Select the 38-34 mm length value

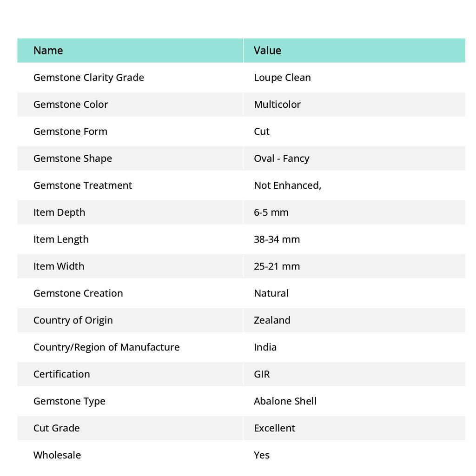pyautogui.click(x=277, y=239)
